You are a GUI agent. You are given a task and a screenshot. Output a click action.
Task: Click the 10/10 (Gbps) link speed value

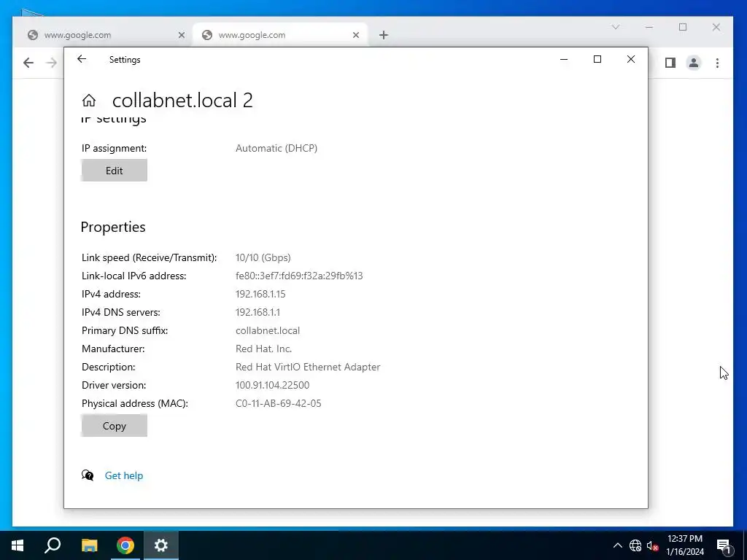[263, 257]
